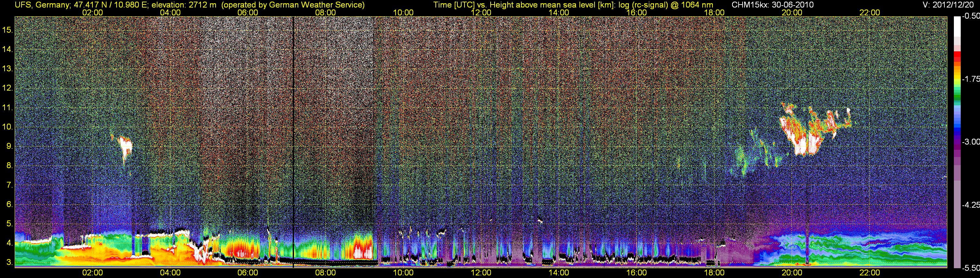Click the 5. km height axis label

point(10,224)
